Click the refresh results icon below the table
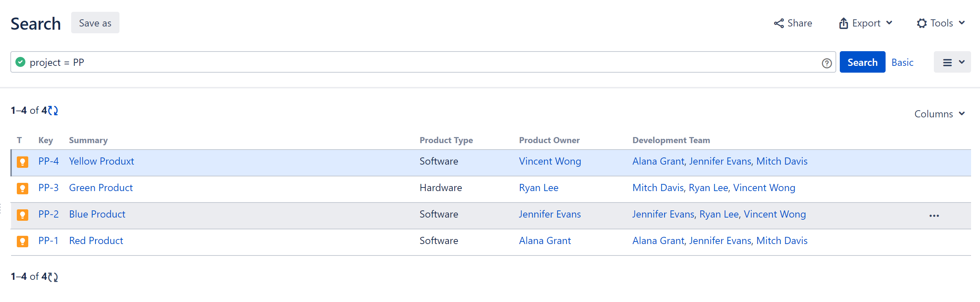This screenshot has width=980, height=302. (53, 277)
